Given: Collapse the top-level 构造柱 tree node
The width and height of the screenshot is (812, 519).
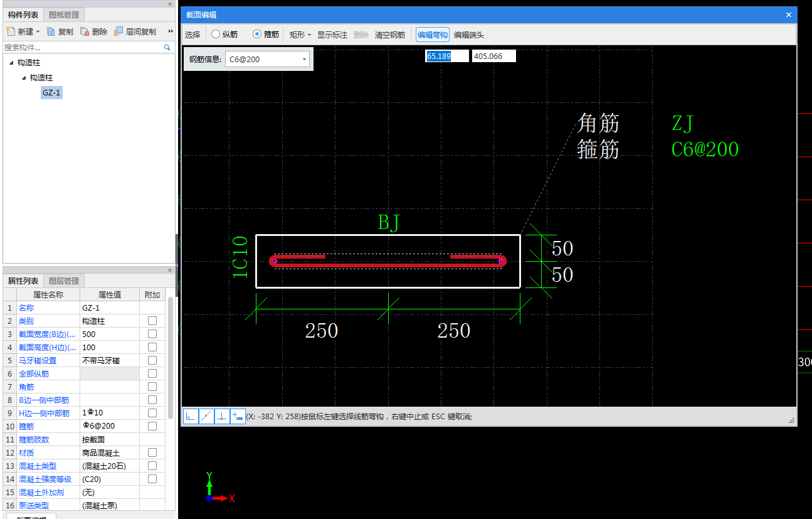Looking at the screenshot, I should 11,63.
